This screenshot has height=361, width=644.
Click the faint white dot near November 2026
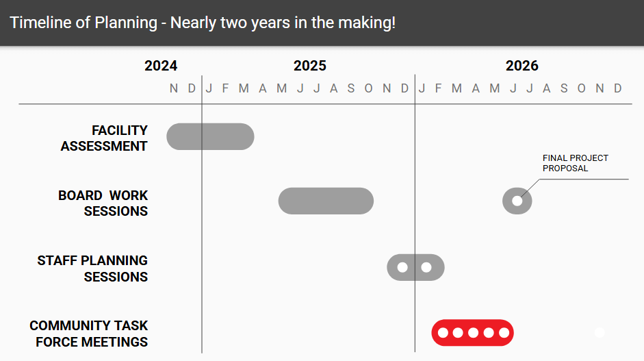(600, 332)
